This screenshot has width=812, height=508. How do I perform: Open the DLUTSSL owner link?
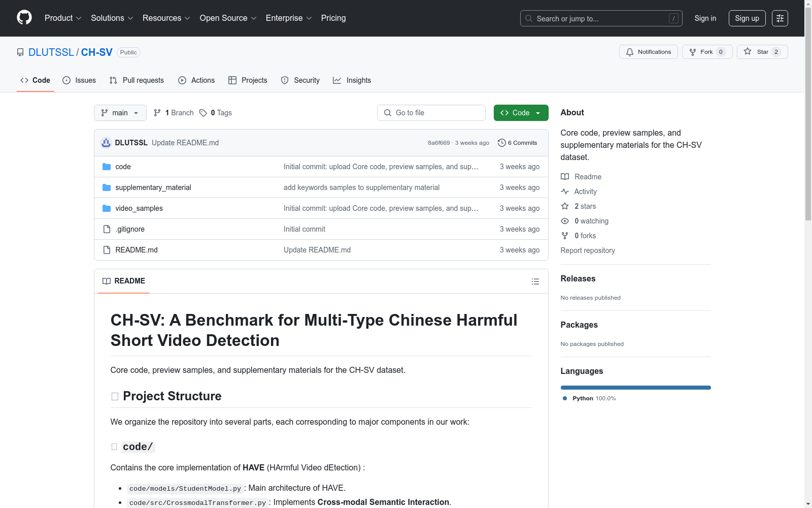coord(51,52)
